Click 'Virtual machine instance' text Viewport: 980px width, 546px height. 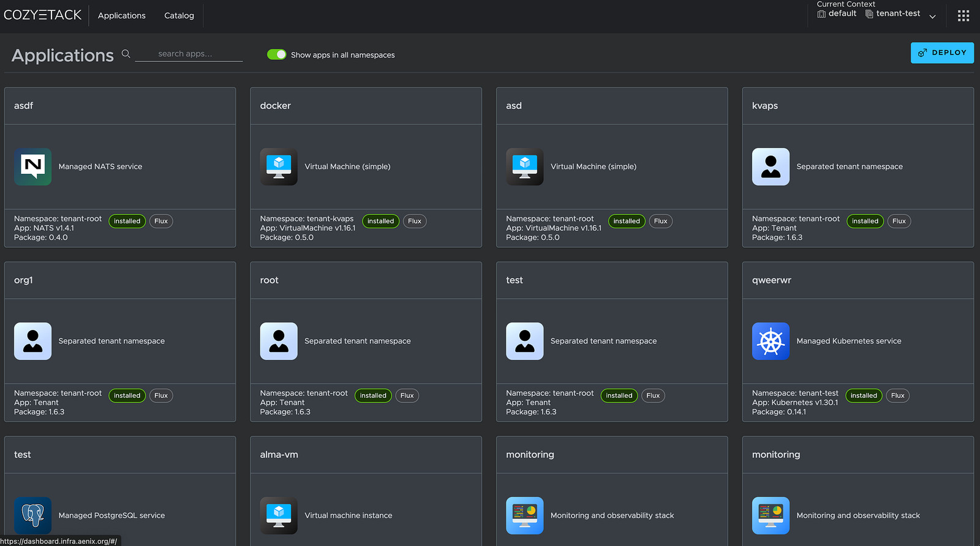[x=349, y=515]
